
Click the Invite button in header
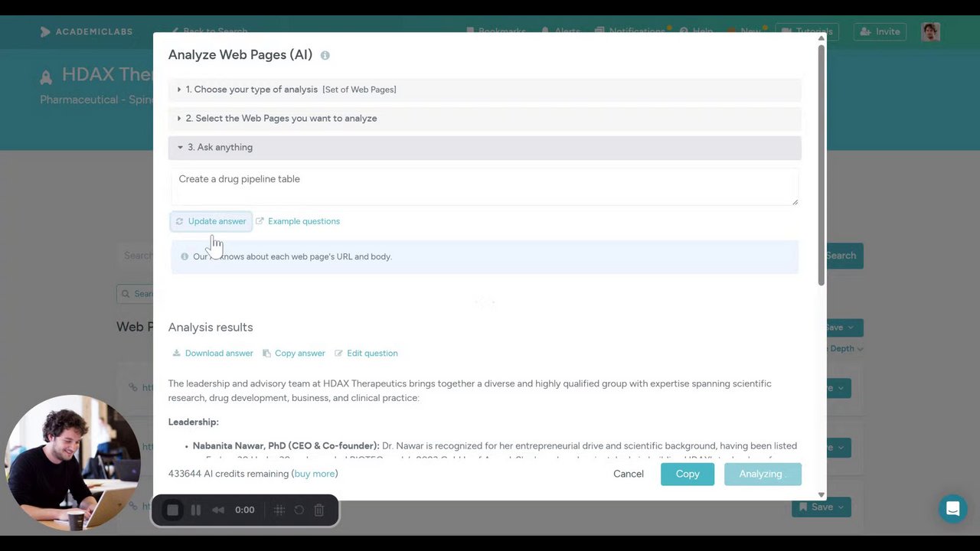click(880, 31)
